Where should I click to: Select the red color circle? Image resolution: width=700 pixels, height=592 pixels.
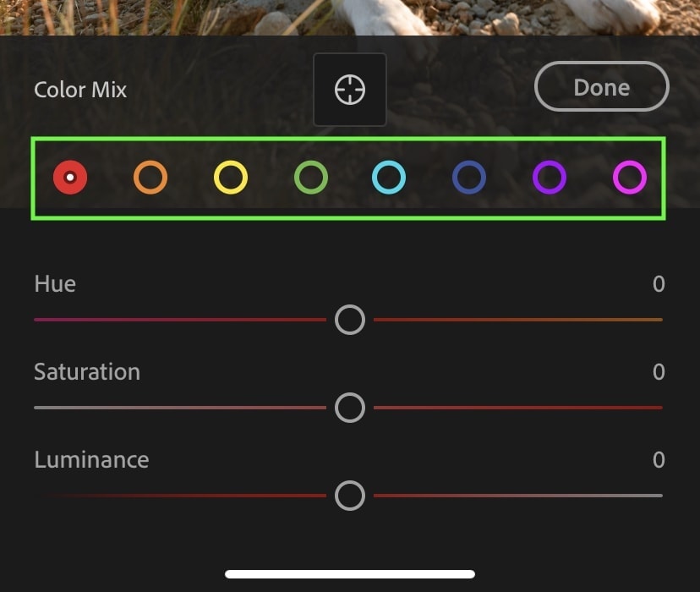coord(70,178)
